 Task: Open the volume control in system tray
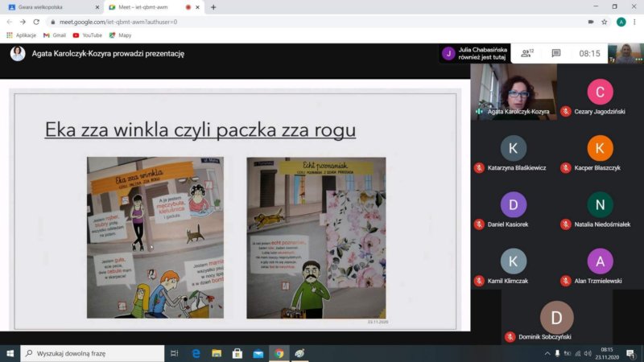588,353
